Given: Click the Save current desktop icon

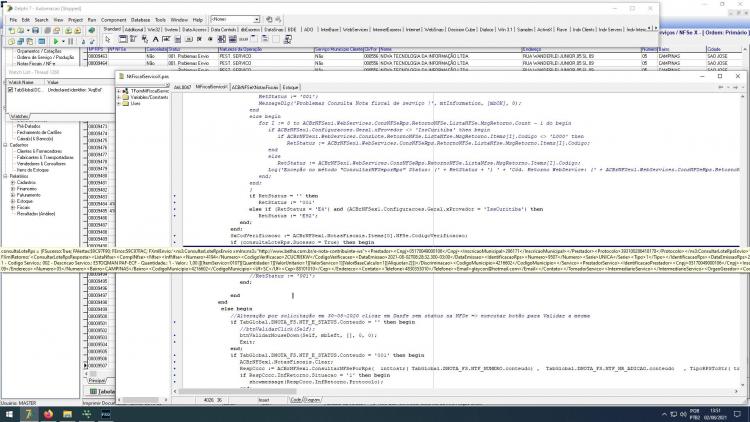Looking at the screenshot, I should coord(269,20).
